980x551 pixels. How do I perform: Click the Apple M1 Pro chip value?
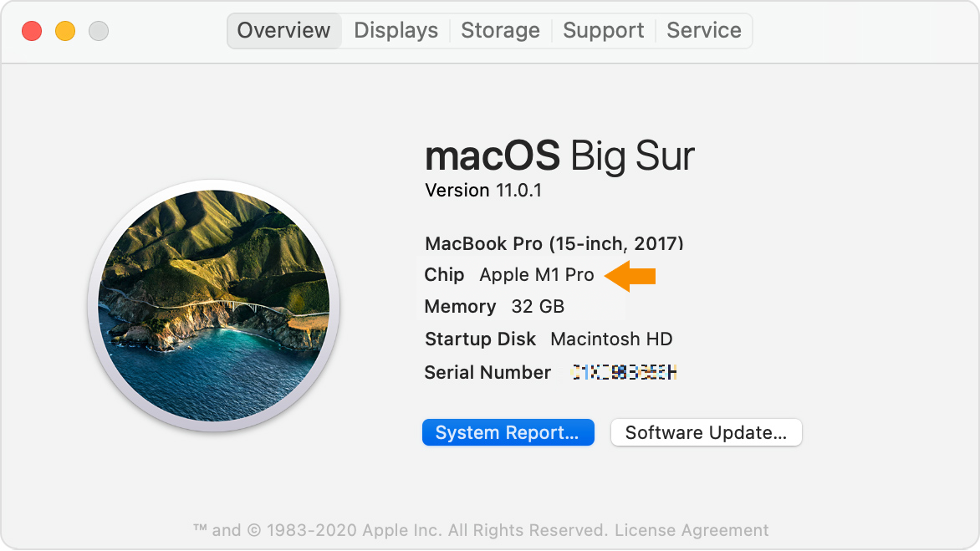(536, 275)
